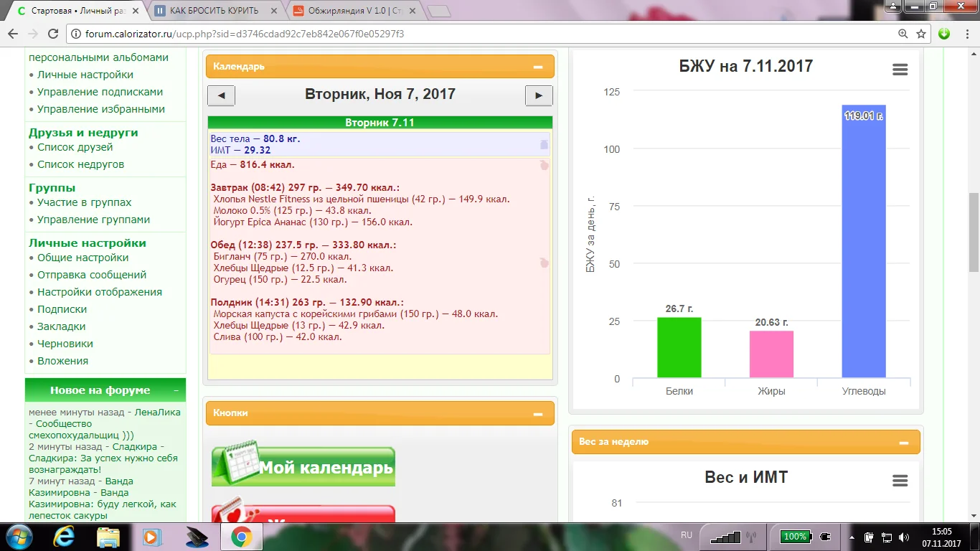
Task: Close the Обжирляндия V 1.0 tab
Action: click(414, 11)
